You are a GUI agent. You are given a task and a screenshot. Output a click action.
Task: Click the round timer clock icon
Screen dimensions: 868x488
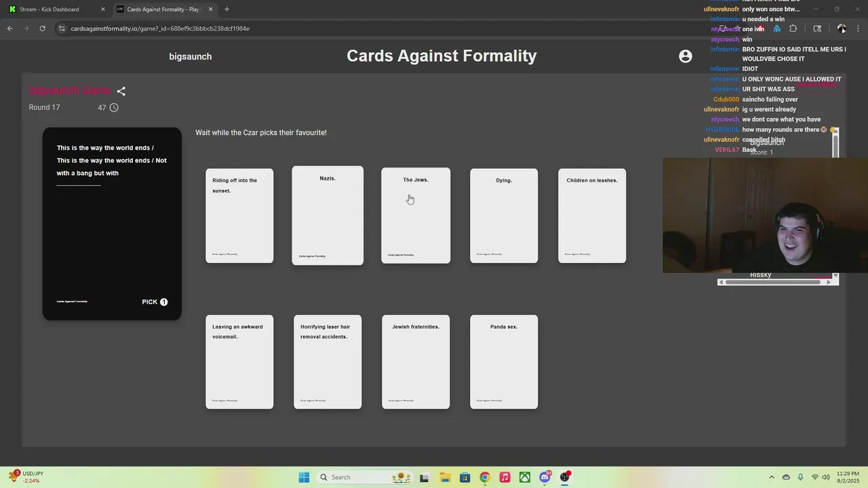114,108
